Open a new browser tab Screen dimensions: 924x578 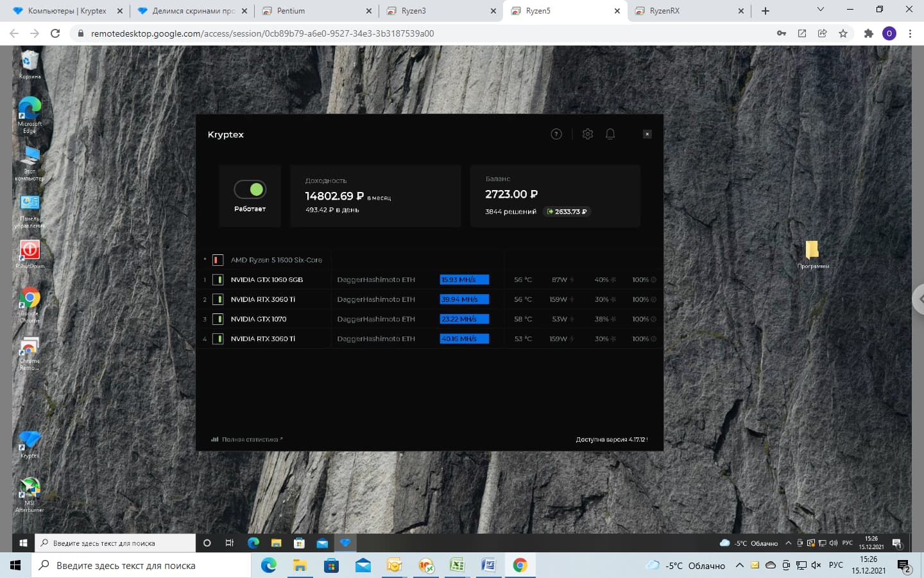point(766,11)
